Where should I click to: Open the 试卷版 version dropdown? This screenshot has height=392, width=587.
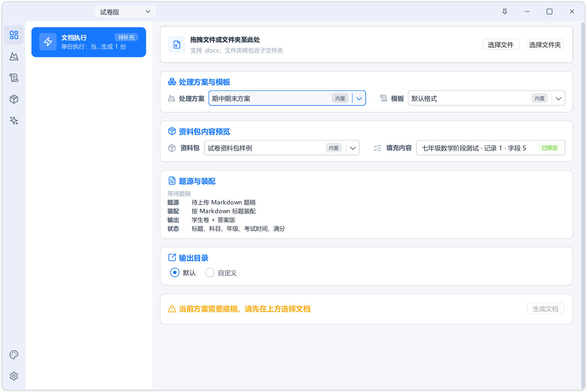tap(126, 12)
